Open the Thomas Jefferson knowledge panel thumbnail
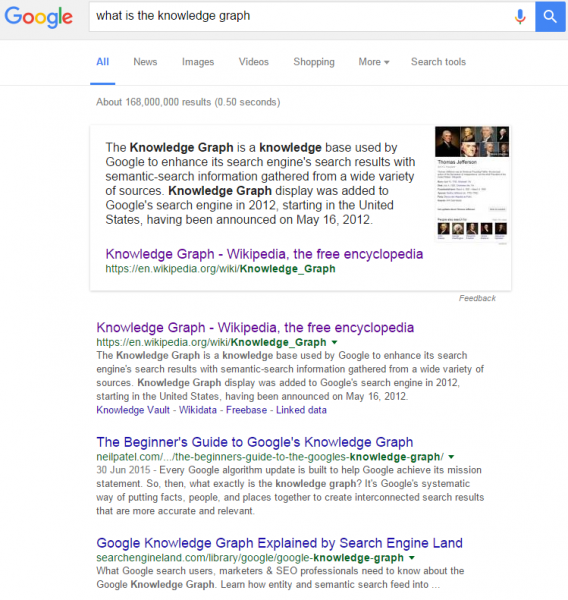 (472, 185)
